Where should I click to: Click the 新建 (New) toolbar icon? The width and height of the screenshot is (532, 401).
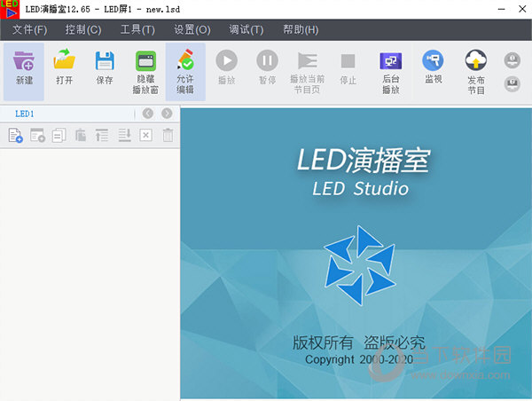click(24, 72)
